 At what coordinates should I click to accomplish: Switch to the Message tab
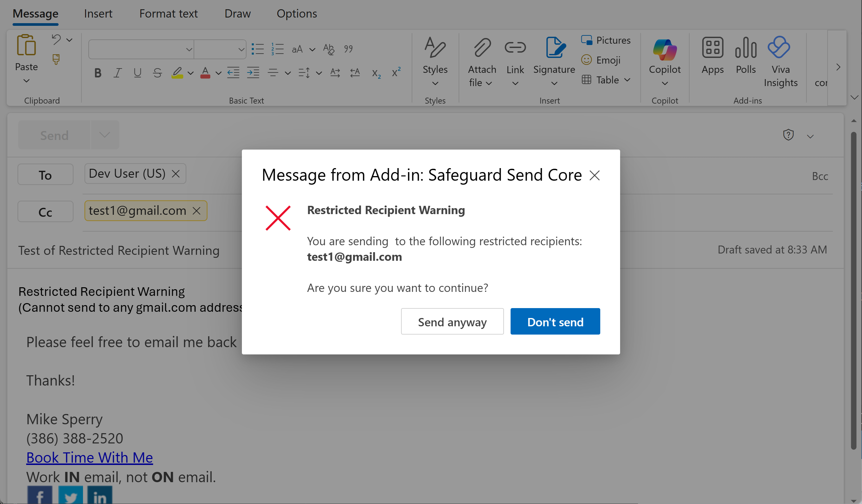coord(36,14)
